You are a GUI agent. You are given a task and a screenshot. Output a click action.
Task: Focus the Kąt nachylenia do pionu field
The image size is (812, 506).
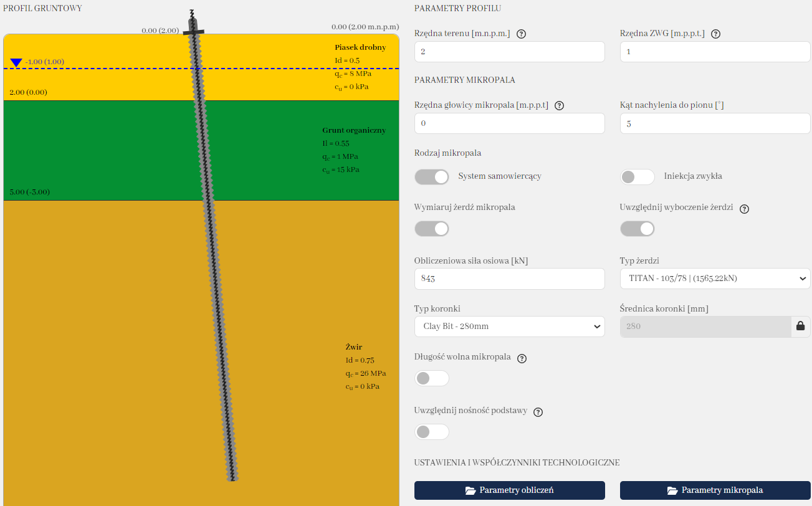(715, 123)
